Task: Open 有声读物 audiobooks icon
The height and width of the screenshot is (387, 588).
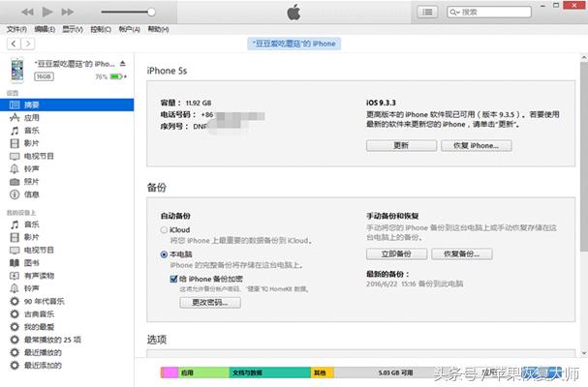Action: (15, 276)
